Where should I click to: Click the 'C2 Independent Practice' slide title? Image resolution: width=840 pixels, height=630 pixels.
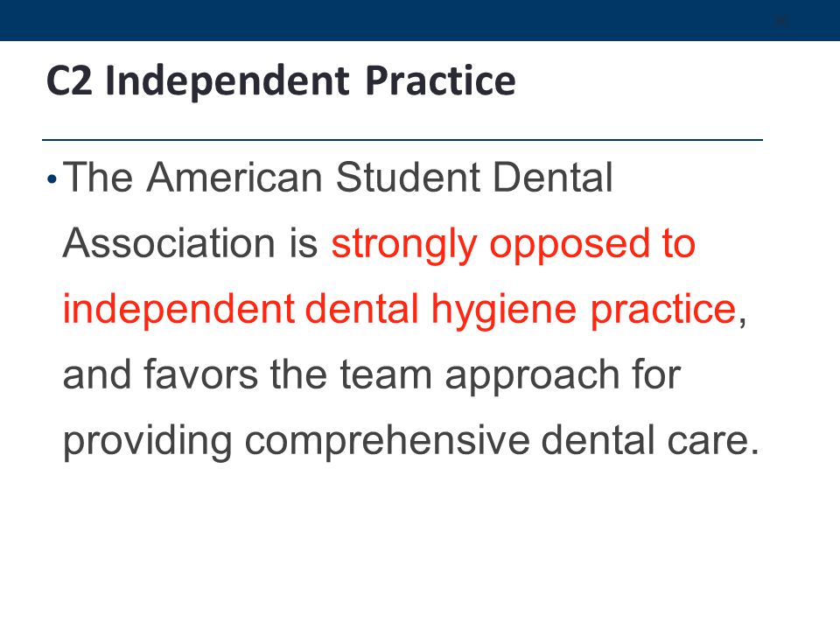point(281,81)
